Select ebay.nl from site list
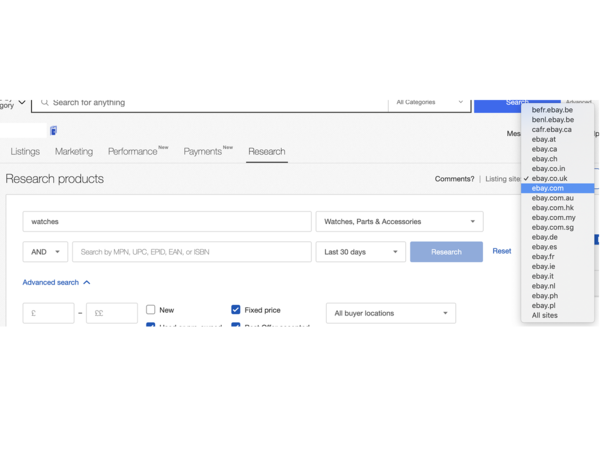This screenshot has width=600, height=450. [558, 286]
